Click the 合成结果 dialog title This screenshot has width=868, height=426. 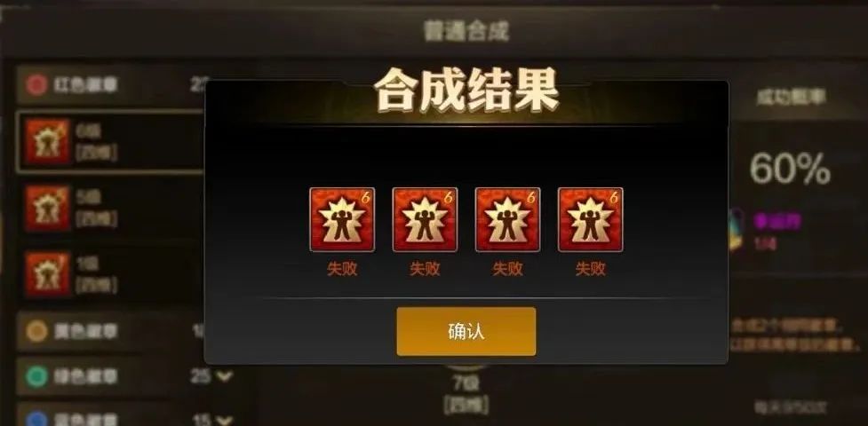click(466, 91)
